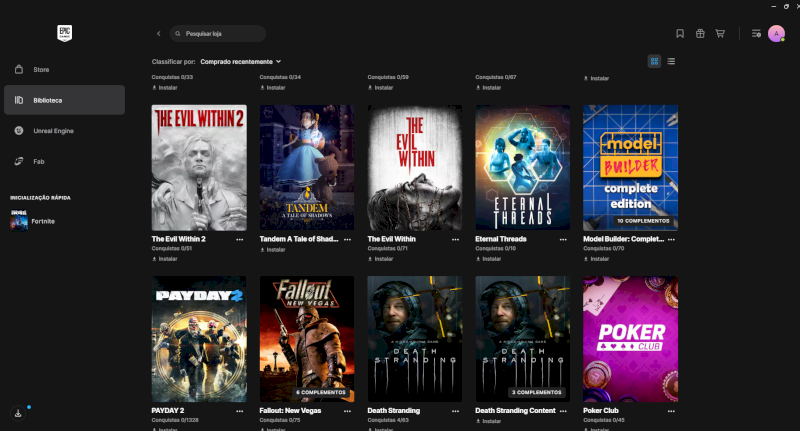
Task: Open the gift redeem icon
Action: (x=700, y=34)
